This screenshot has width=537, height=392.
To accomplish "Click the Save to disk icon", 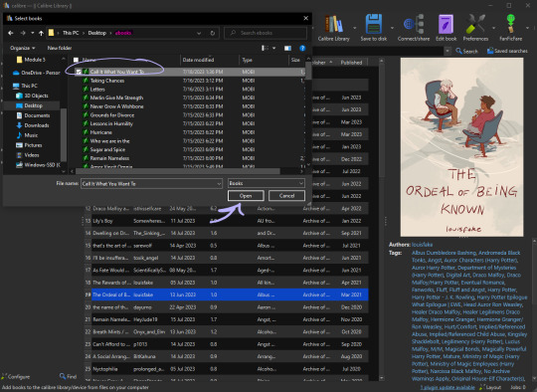I will [x=373, y=28].
